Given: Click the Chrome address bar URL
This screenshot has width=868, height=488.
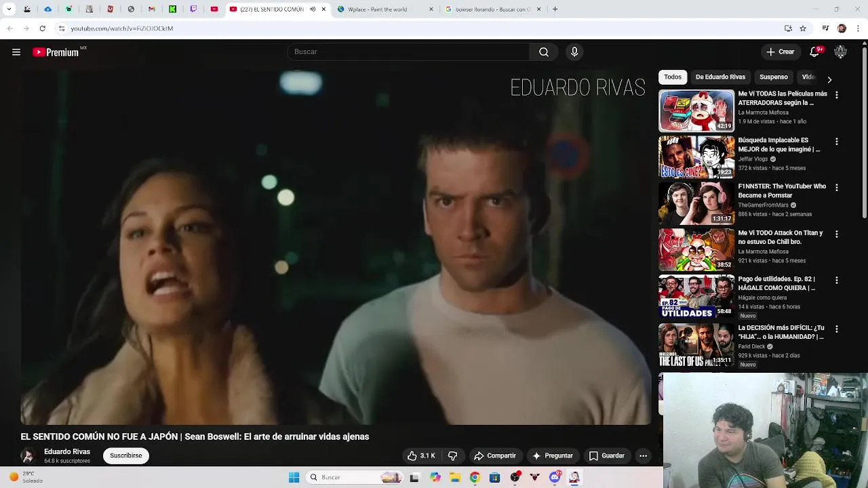Looking at the screenshot, I should point(122,28).
